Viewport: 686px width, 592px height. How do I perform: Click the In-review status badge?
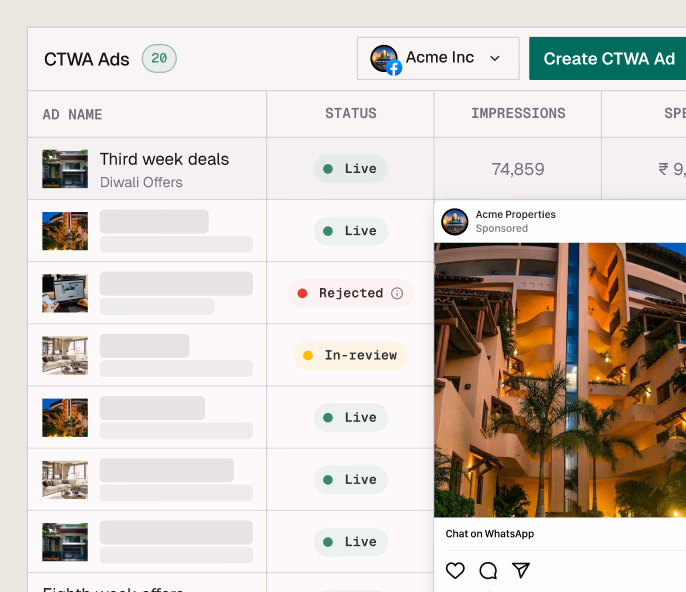pyautogui.click(x=350, y=355)
